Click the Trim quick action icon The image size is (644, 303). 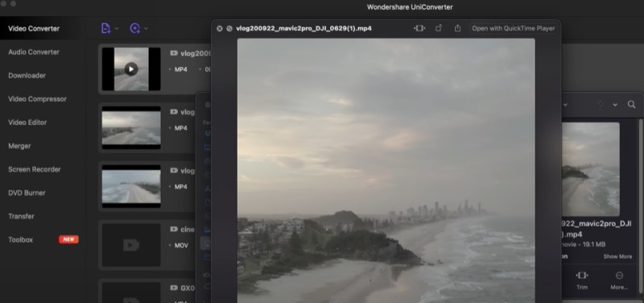pos(581,276)
